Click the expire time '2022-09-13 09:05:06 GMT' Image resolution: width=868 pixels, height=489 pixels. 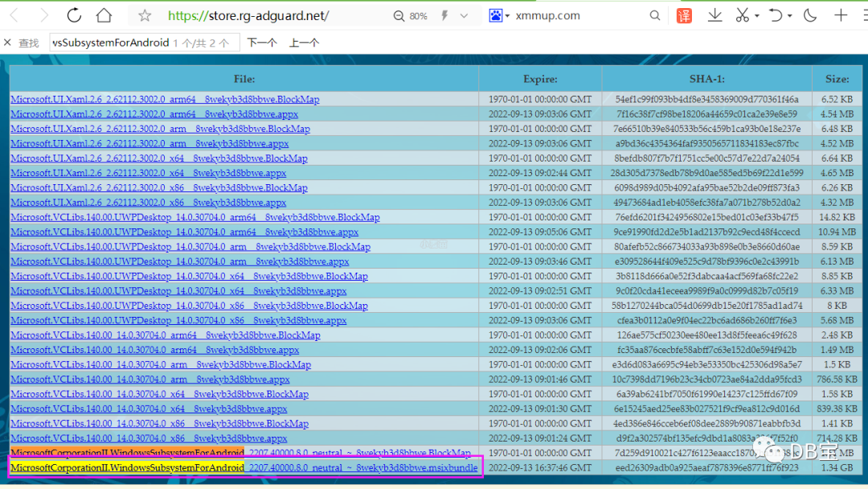point(540,232)
